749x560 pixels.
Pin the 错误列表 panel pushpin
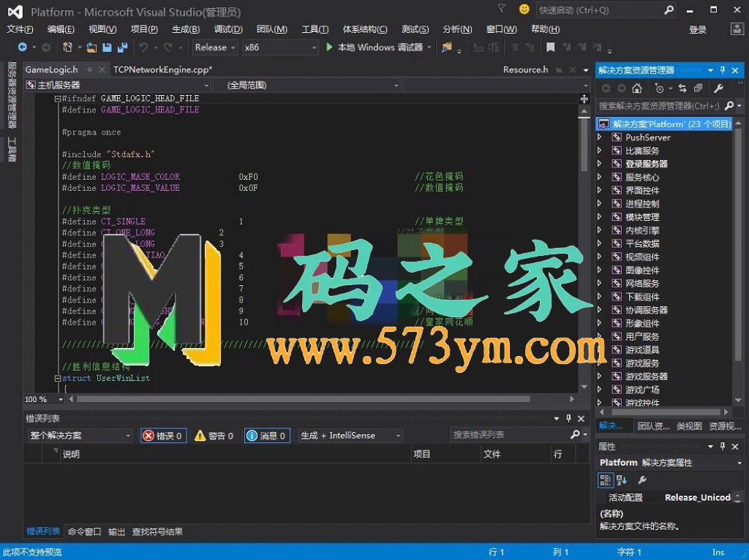(568, 418)
